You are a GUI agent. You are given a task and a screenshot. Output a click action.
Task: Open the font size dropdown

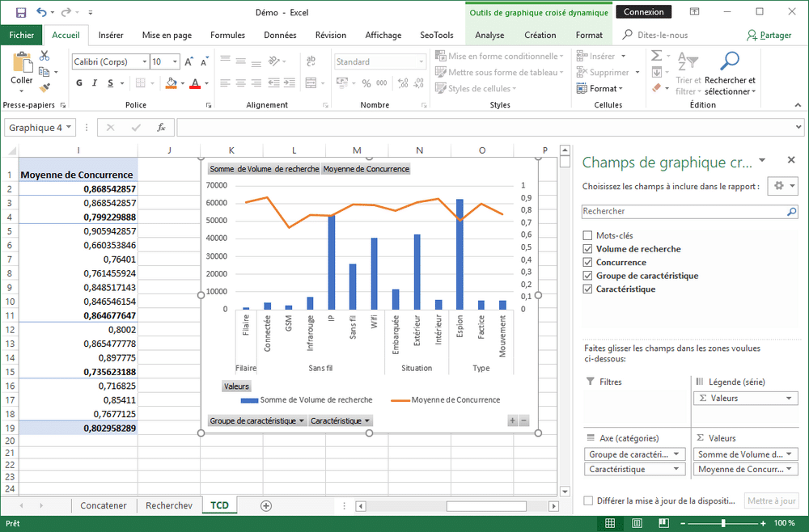[175, 62]
